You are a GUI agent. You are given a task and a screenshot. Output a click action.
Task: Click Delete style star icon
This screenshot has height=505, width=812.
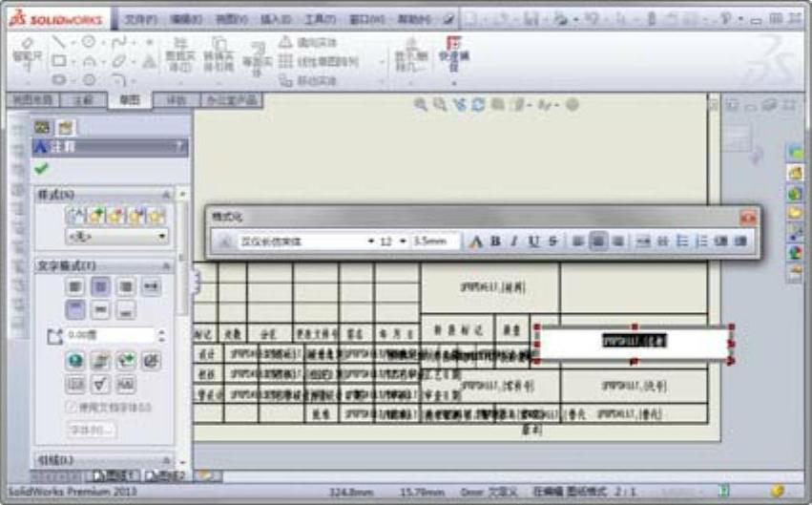(x=116, y=215)
